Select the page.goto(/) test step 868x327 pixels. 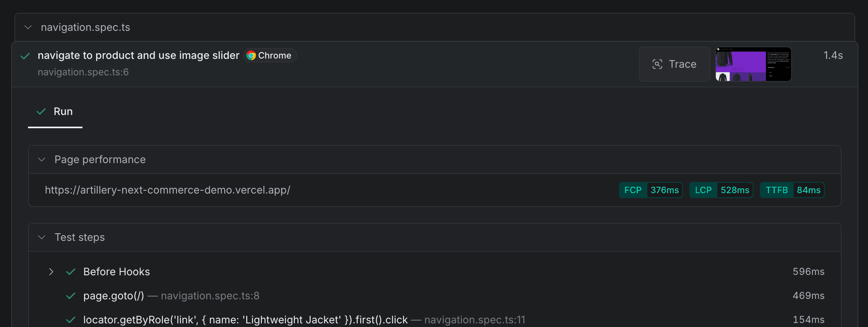click(114, 296)
